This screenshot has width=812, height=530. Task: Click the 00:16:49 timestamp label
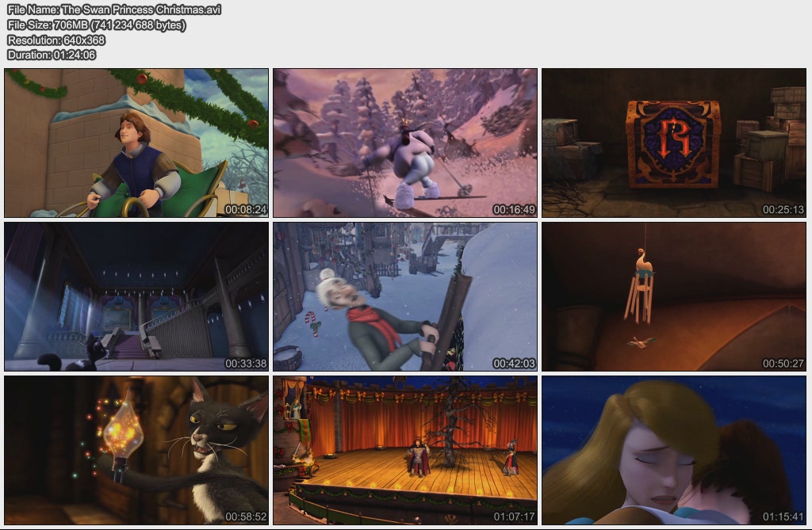click(514, 210)
